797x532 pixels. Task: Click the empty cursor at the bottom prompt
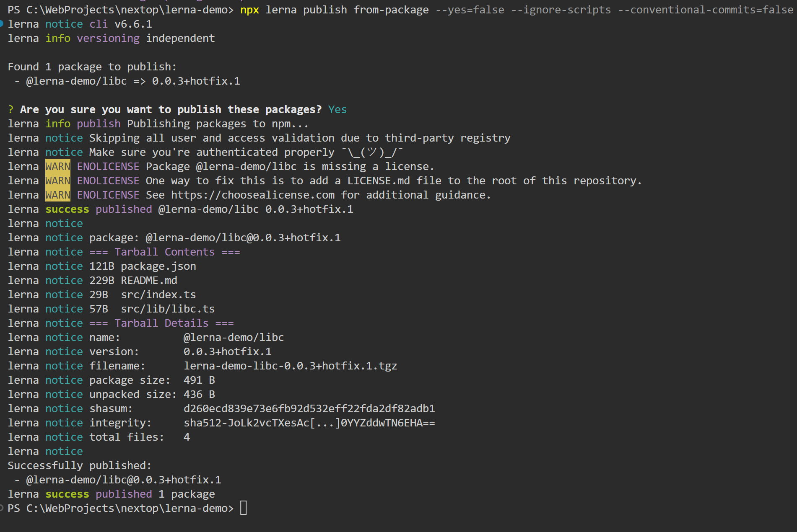click(244, 508)
